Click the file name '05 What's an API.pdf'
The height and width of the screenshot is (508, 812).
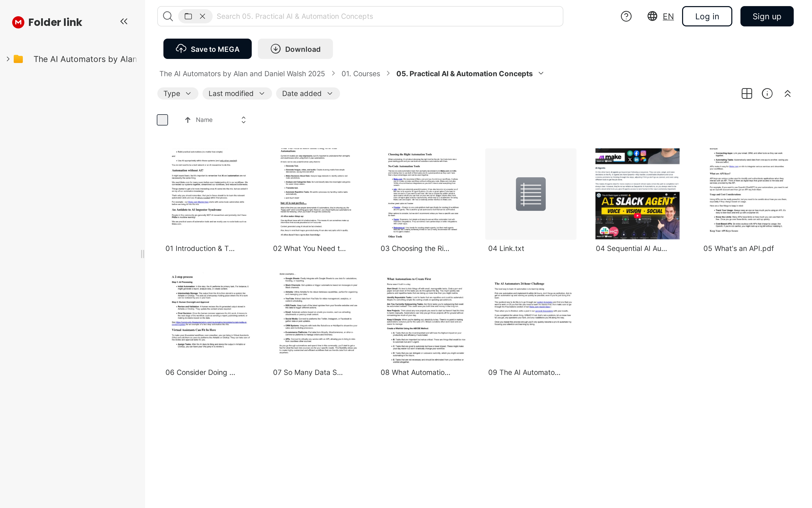pyautogui.click(x=738, y=249)
